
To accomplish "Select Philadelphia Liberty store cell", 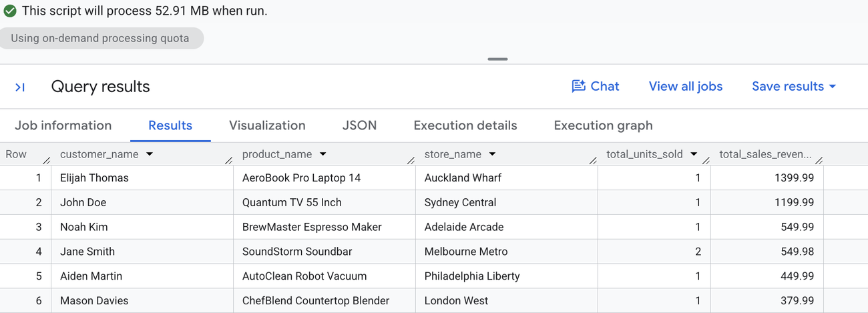I will (506, 276).
